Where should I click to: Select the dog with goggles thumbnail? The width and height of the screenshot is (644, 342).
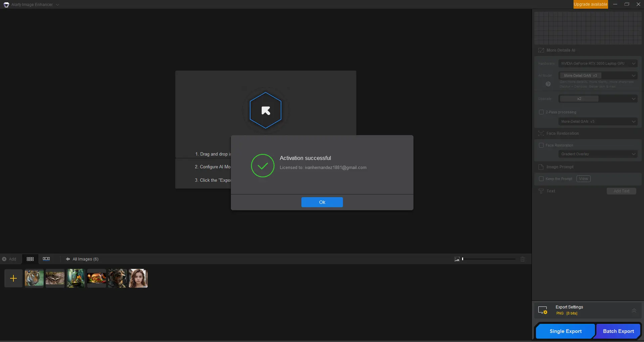(117, 278)
